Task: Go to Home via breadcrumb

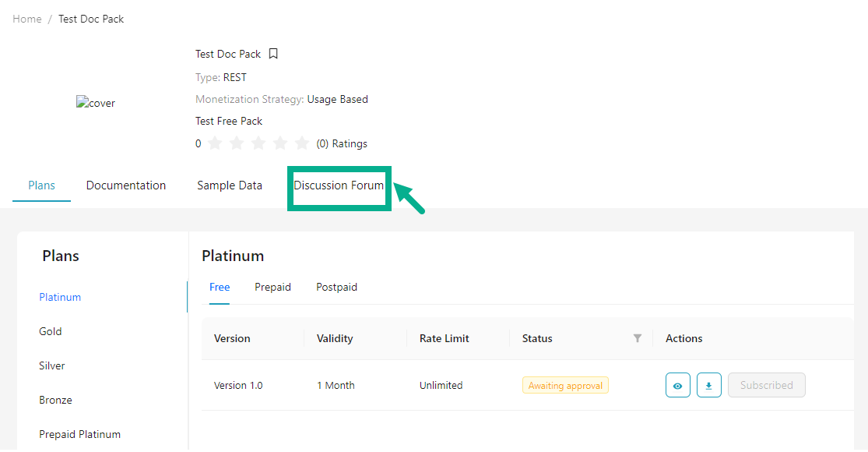Action: (x=27, y=19)
